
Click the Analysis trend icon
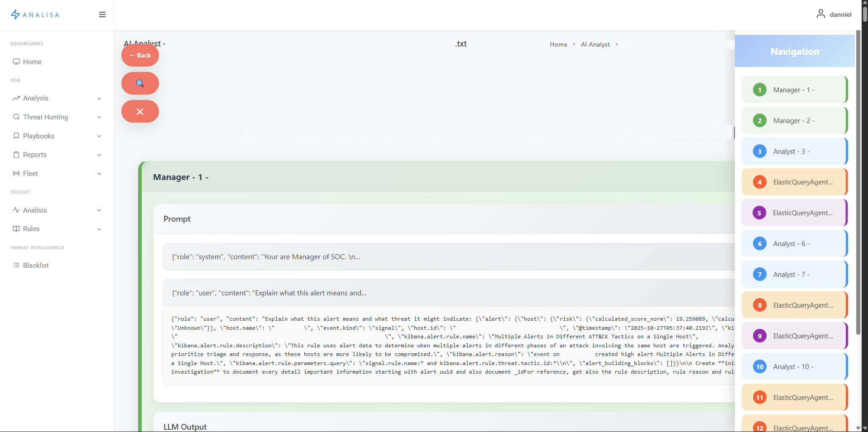tap(16, 98)
